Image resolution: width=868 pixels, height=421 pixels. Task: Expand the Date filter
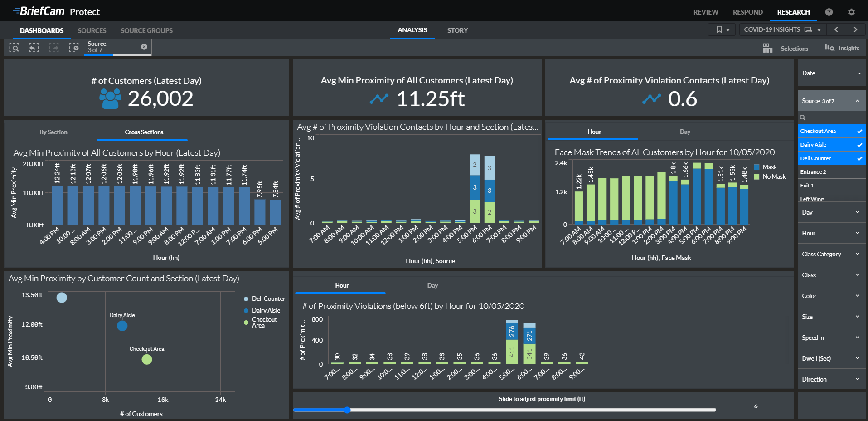[x=832, y=73]
